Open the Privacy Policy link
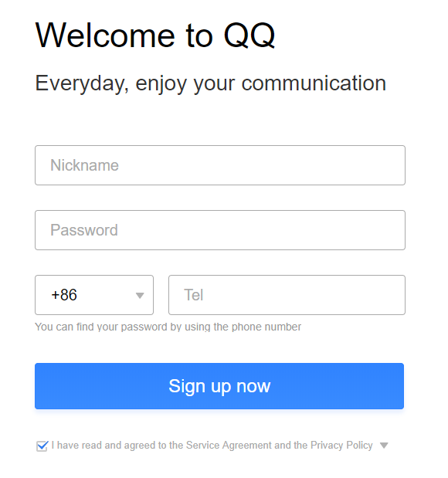This screenshot has width=448, height=478. point(341,446)
